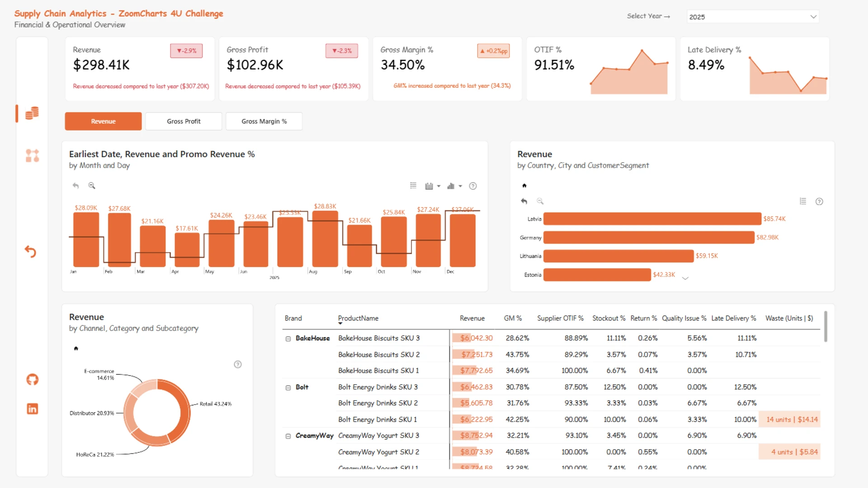This screenshot has width=868, height=488.
Task: Sort the table by Supplier OTIF % column
Action: 560,319
